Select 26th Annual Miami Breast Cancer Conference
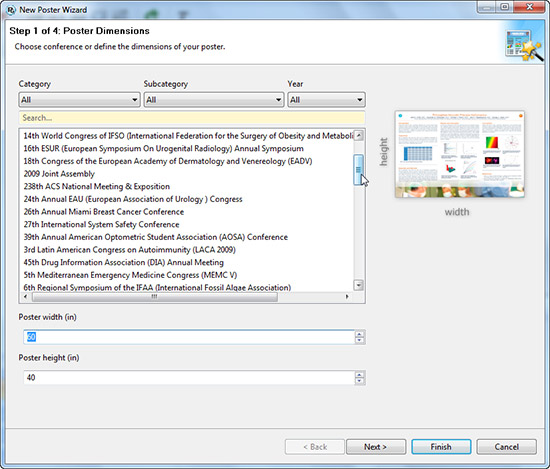This screenshot has height=469, width=550. click(x=103, y=212)
